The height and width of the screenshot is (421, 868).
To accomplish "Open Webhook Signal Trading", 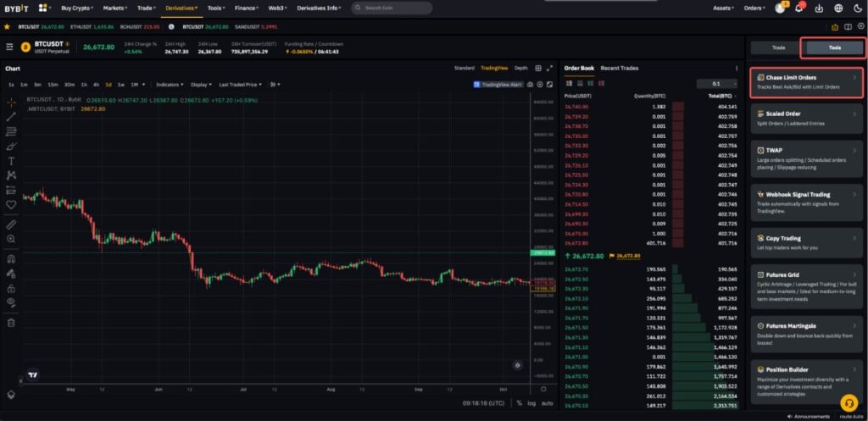I will 807,202.
